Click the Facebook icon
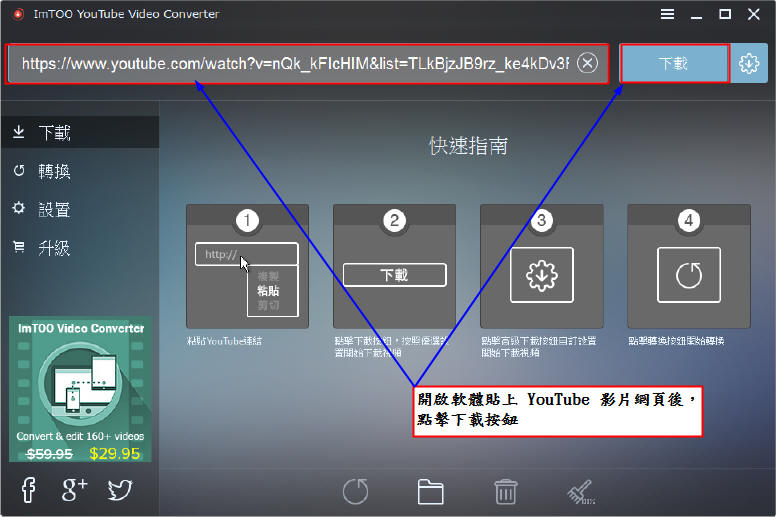Screen dimensions: 776x517 pyautogui.click(x=28, y=489)
